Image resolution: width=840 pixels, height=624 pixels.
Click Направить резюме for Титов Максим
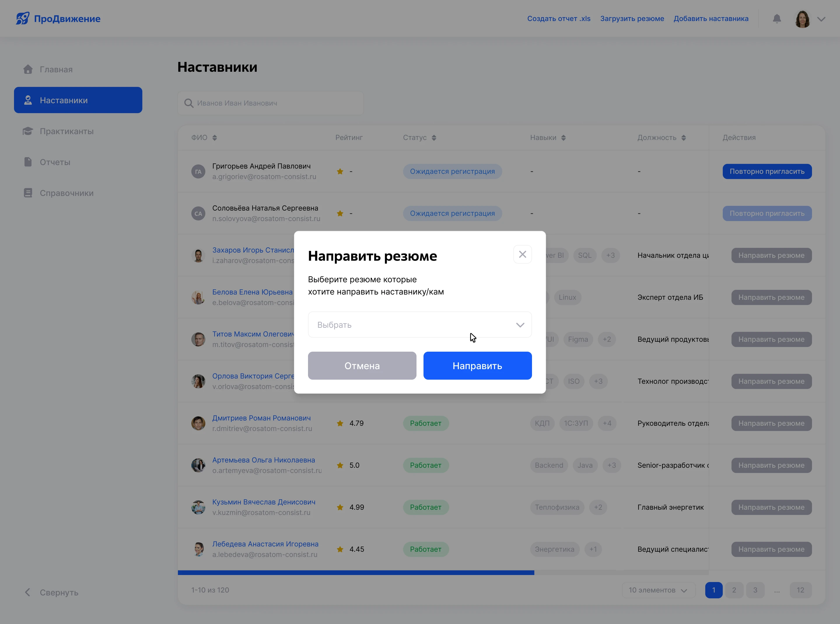pyautogui.click(x=771, y=339)
